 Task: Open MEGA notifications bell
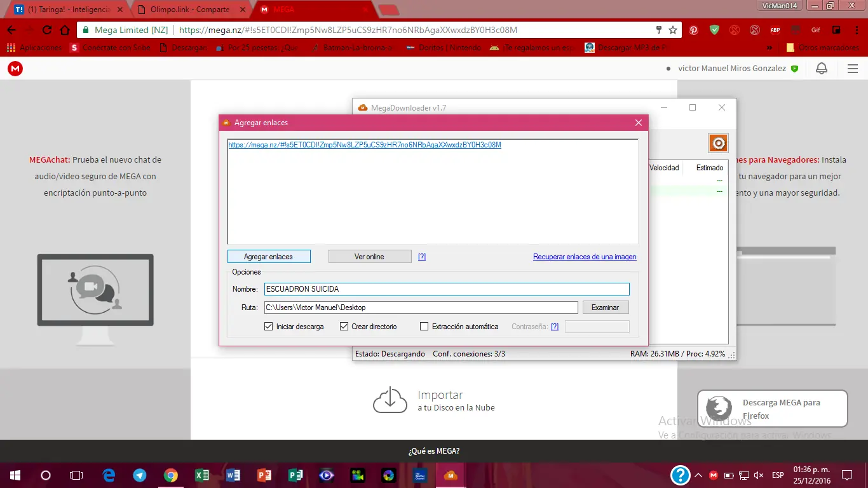tap(822, 69)
